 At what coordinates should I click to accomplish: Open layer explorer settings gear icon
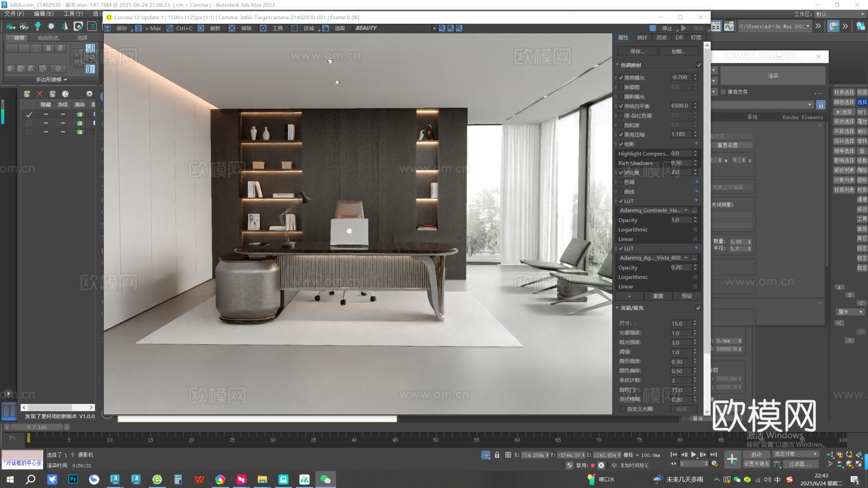tap(89, 94)
